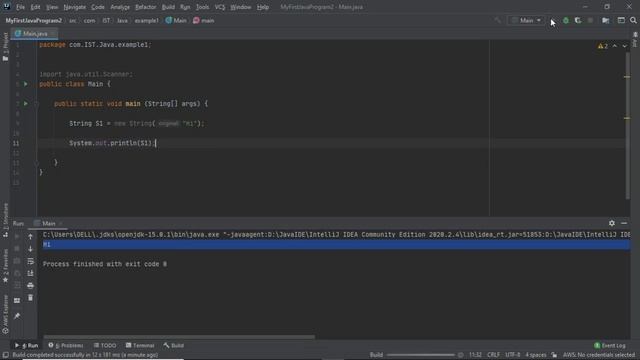Click the Restore Layout icon in Run panel
The height and width of the screenshot is (360, 640).
click(17, 300)
